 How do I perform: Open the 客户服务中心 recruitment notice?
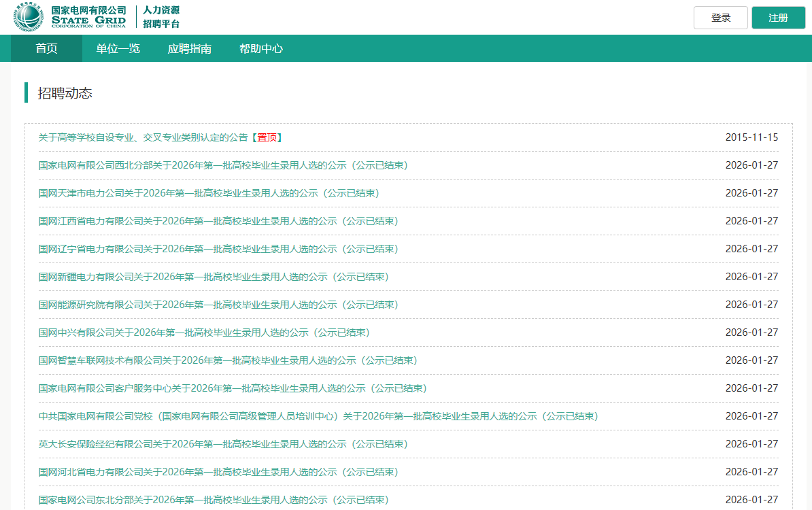[x=233, y=388]
